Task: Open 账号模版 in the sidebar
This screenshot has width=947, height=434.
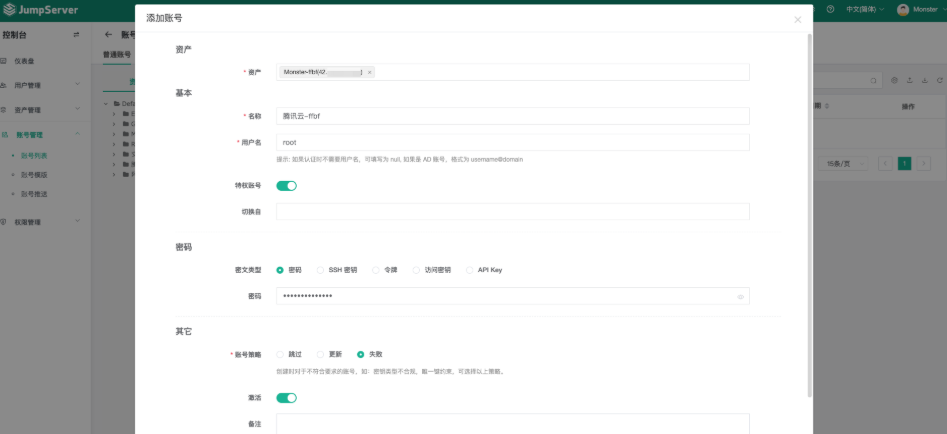Action: pyautogui.click(x=34, y=174)
